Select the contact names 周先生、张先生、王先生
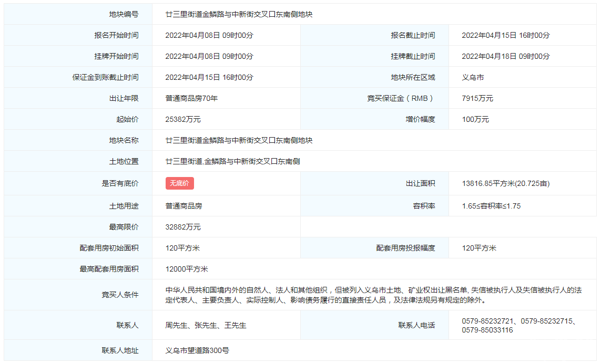The width and height of the screenshot is (601, 364). point(206,325)
